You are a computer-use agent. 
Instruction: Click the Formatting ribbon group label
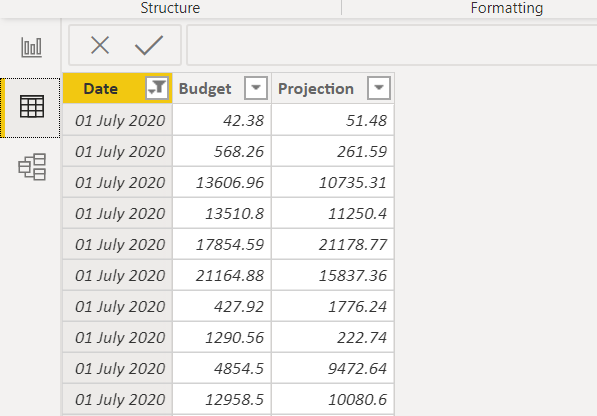click(507, 8)
